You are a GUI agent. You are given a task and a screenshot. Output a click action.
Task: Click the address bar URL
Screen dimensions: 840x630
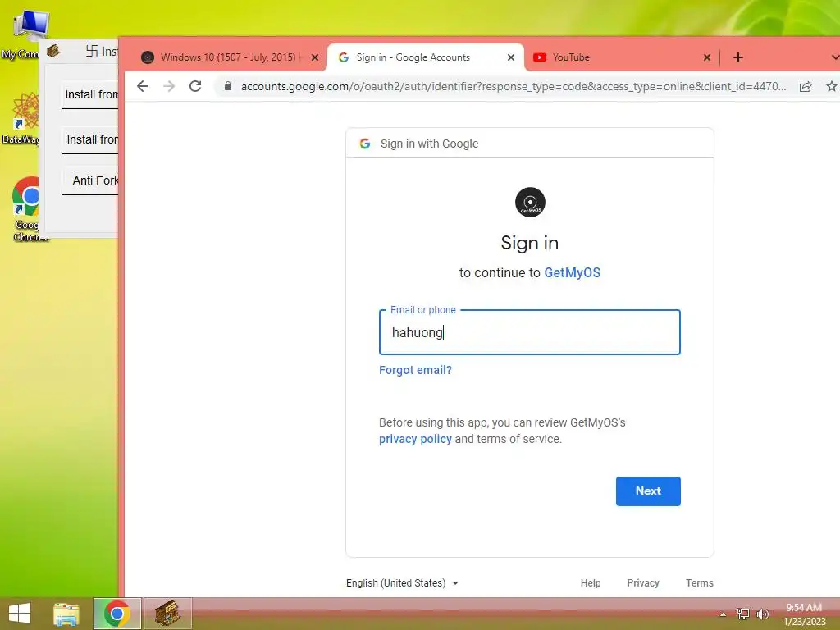click(514, 86)
